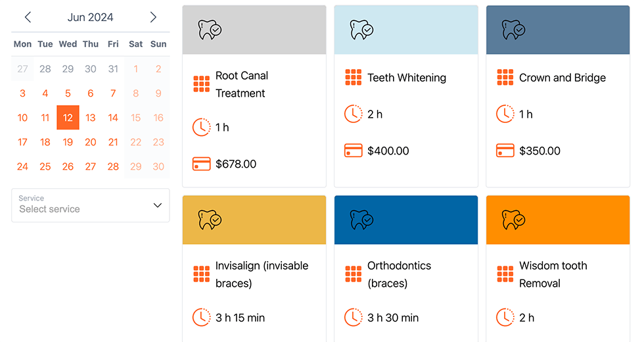644x342 pixels.
Task: Click the tooth icon on Orthodontics card
Action: tap(361, 220)
